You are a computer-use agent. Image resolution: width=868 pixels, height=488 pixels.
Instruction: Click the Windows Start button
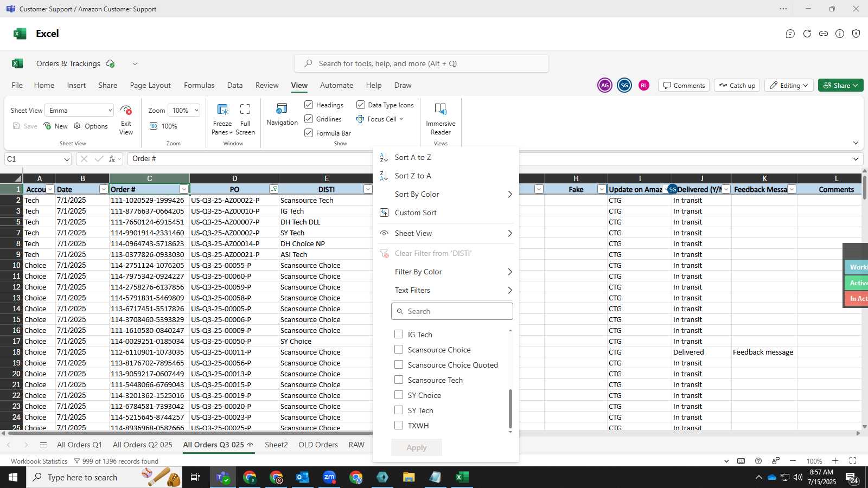(13, 477)
